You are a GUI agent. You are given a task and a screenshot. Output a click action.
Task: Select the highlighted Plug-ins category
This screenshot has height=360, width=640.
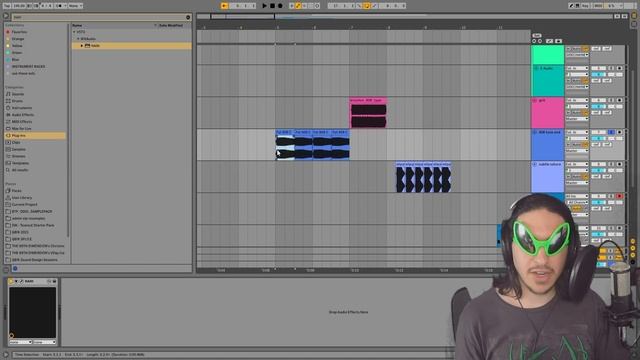pyautogui.click(x=35, y=136)
